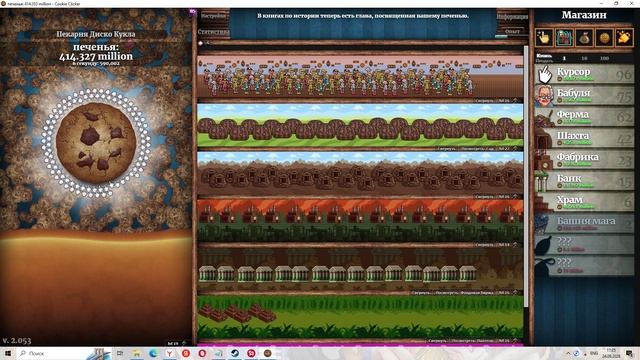Open the taskbar clock and calendar
The image size is (640, 360).
click(x=611, y=353)
